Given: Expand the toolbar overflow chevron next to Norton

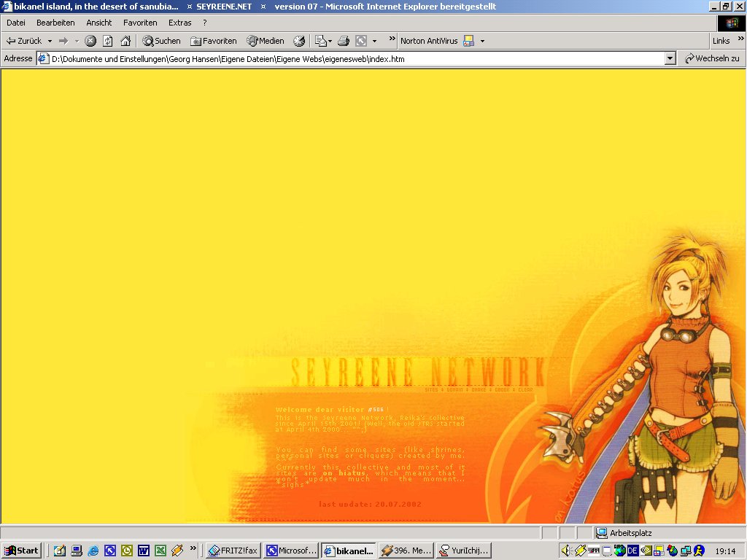Looking at the screenshot, I should pyautogui.click(x=392, y=39).
